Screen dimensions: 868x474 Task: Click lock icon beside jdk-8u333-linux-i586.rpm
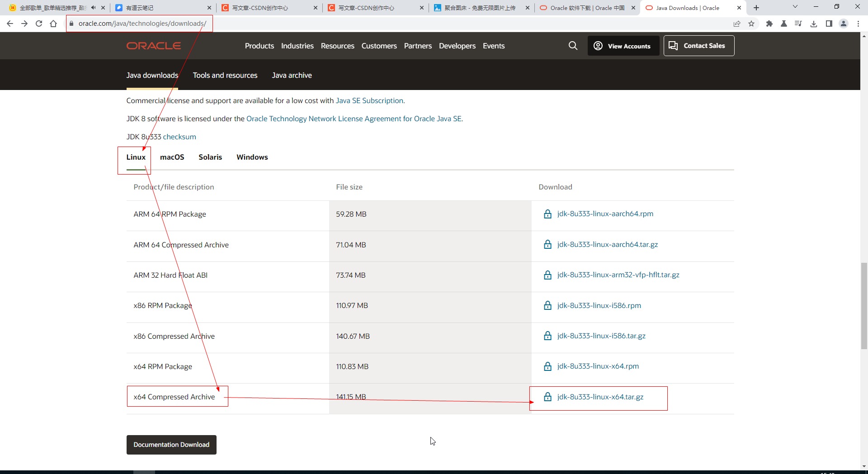click(547, 305)
